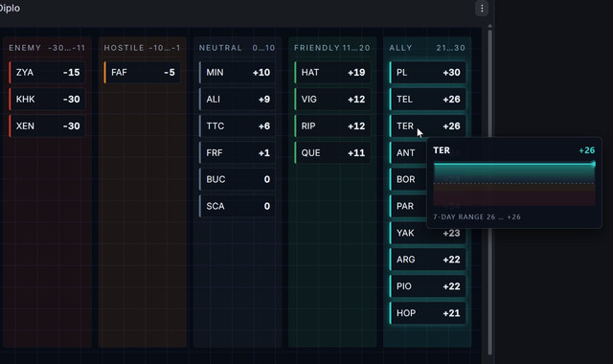Select the ZYA faction card
613x364 pixels.
click(x=47, y=73)
